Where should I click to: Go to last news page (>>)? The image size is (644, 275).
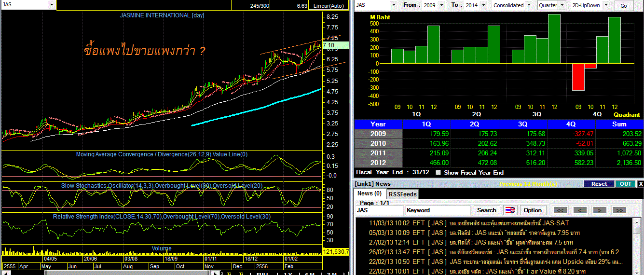point(619,210)
